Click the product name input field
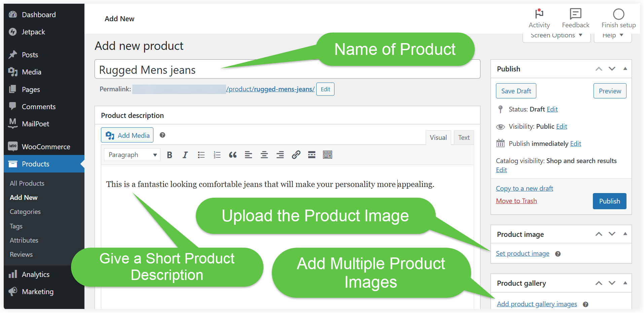Image resolution: width=644 pixels, height=313 pixels. 287,69
